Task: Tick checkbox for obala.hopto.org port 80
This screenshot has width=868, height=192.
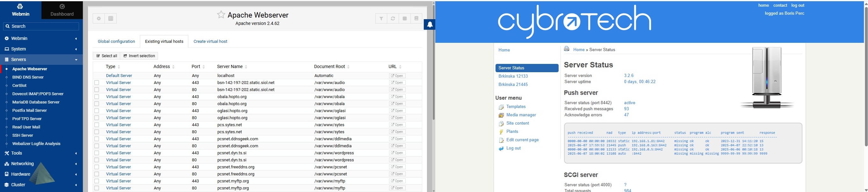Action: [97, 104]
